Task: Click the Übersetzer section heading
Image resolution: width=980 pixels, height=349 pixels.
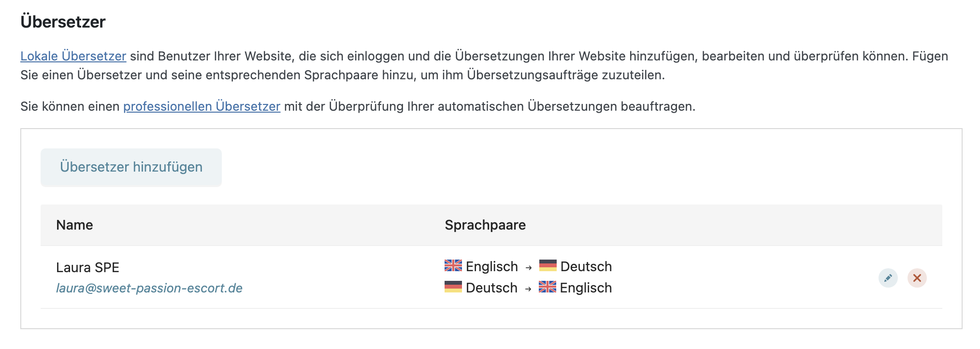Action: (63, 22)
